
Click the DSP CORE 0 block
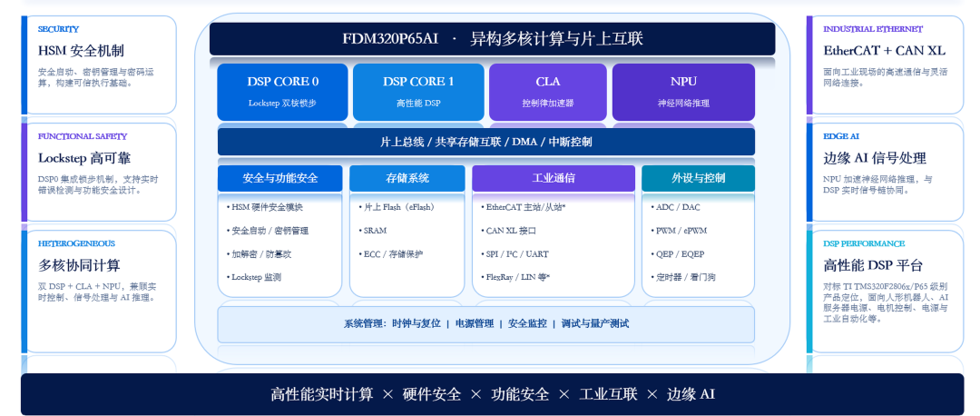point(282,92)
